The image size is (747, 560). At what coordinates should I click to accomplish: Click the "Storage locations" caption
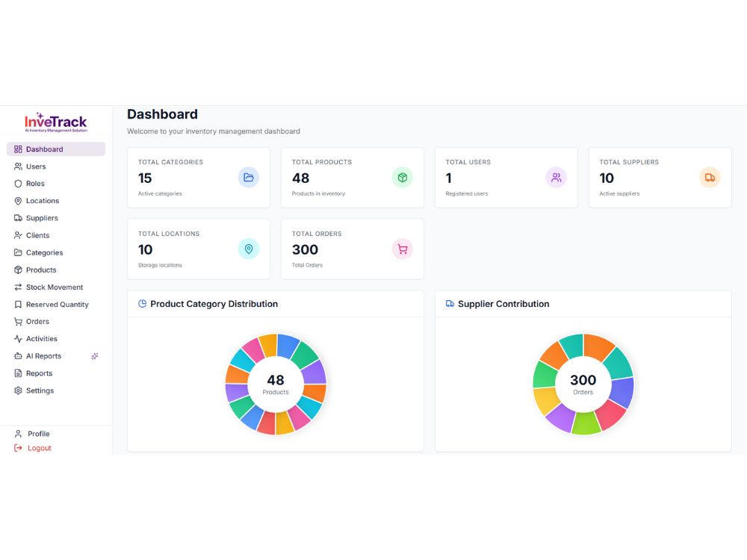pyautogui.click(x=160, y=265)
